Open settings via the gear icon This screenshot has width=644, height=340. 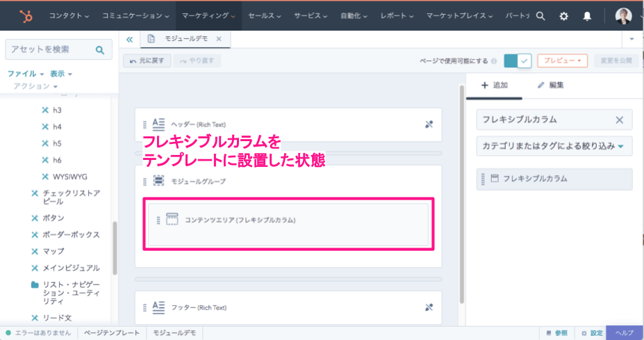pyautogui.click(x=564, y=16)
